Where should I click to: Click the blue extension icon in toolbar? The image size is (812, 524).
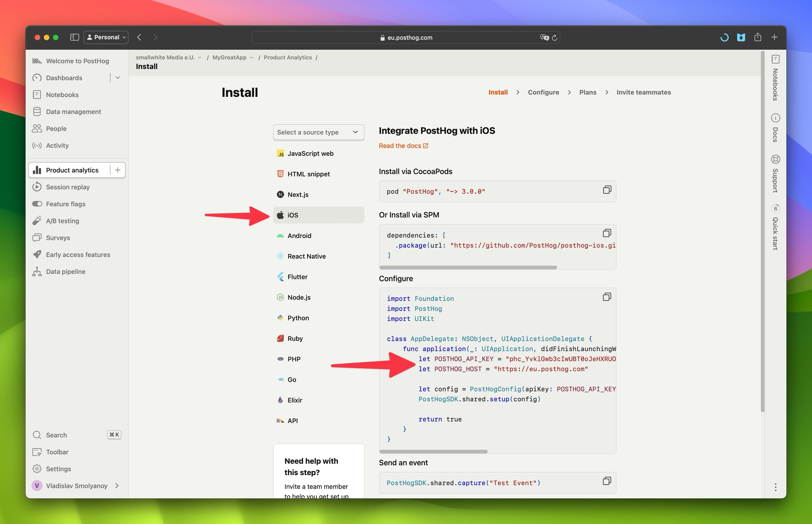[741, 37]
